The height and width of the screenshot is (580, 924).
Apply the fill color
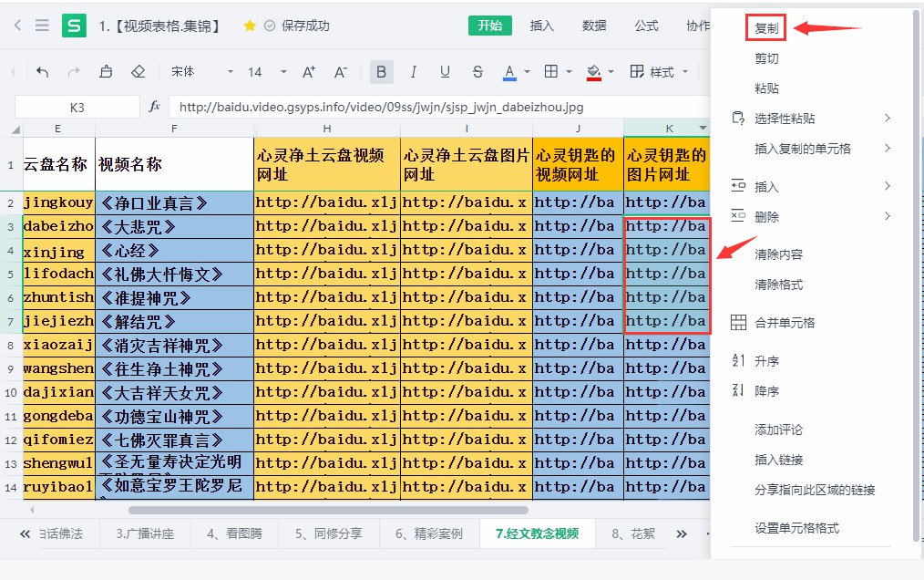coord(594,72)
